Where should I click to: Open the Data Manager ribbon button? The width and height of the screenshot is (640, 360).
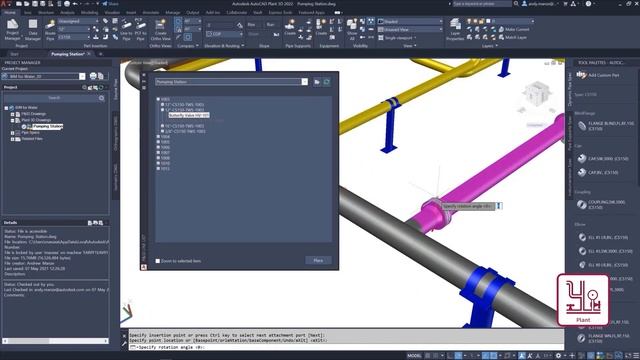(x=33, y=29)
